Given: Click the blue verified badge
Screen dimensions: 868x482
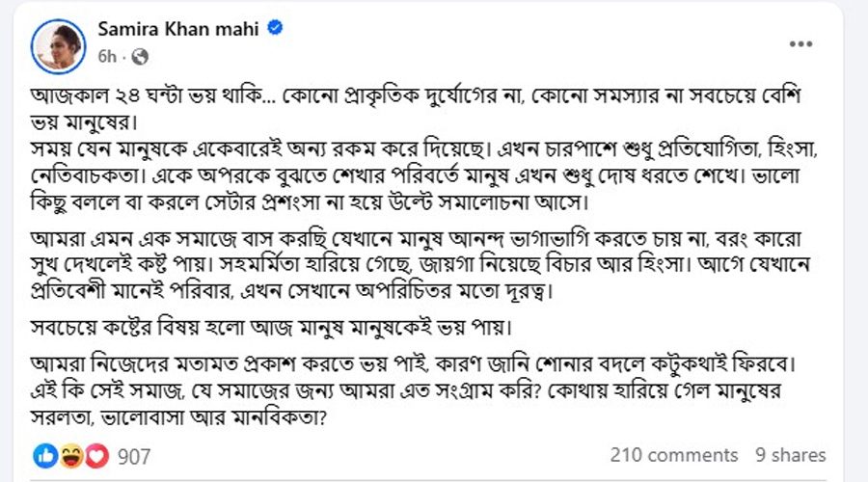Looking at the screenshot, I should 275,27.
